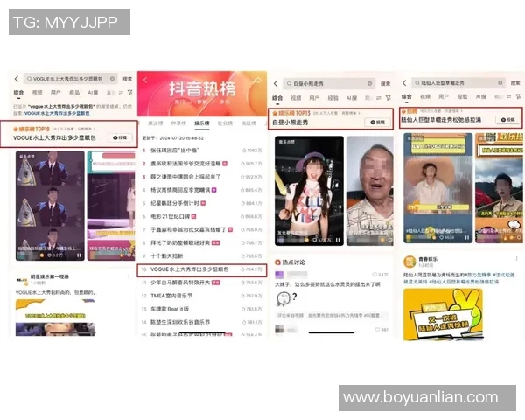Select 娱乐榜 tab on hot list
Viewport: 525px width, 420px height.
pyautogui.click(x=201, y=123)
